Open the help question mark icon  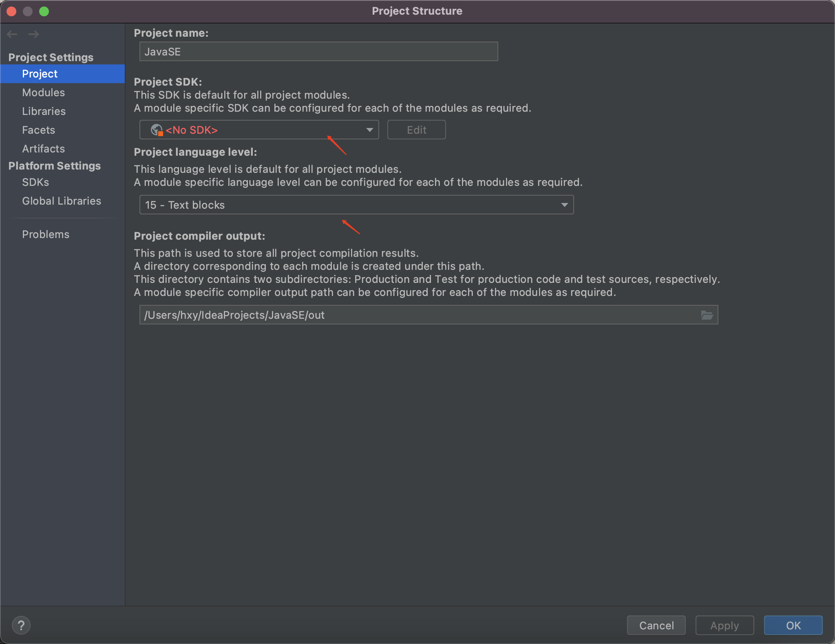[x=21, y=625]
